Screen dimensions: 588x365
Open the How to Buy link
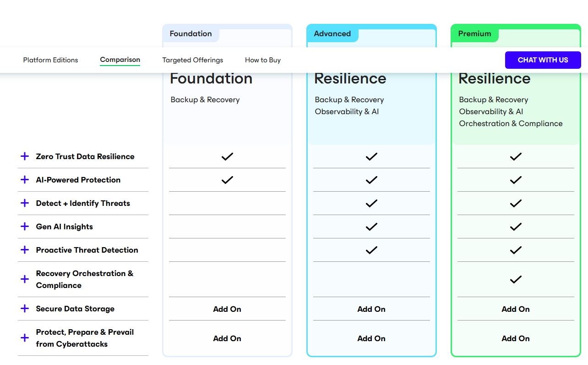pyautogui.click(x=263, y=60)
